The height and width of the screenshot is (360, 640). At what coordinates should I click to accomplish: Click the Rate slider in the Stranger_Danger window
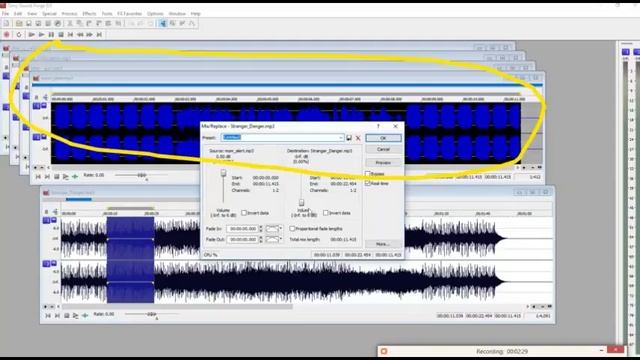click(x=151, y=314)
